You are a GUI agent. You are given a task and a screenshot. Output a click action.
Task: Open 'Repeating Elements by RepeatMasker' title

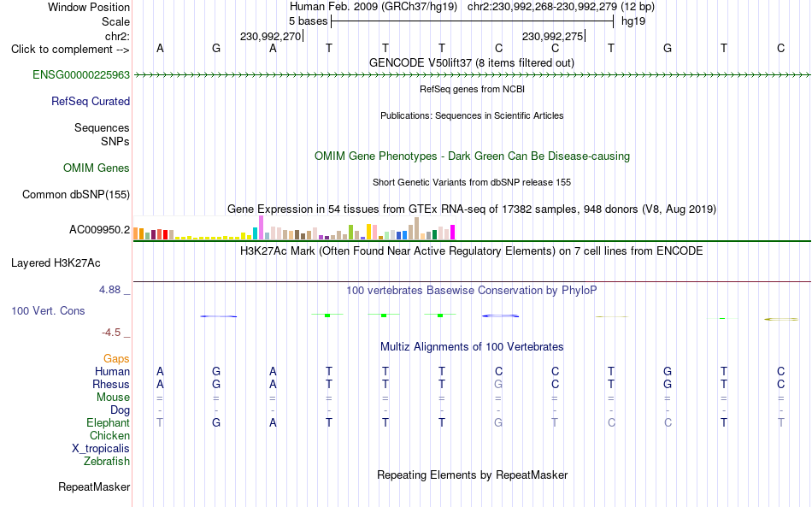(x=473, y=475)
